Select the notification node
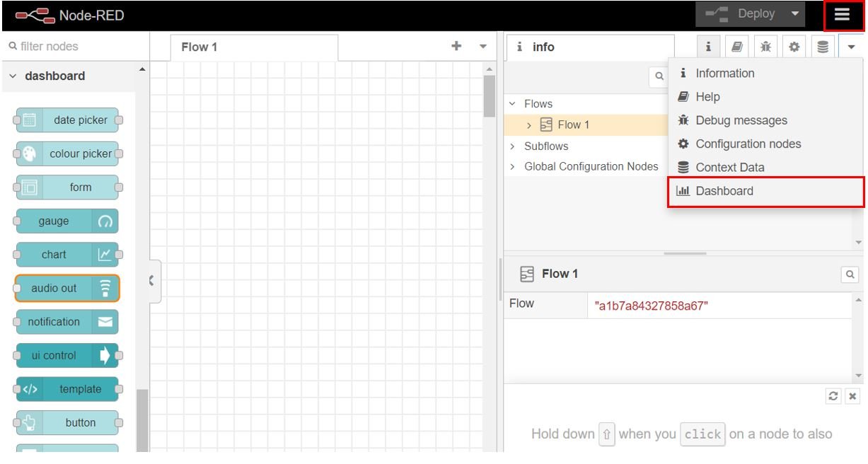 67,322
